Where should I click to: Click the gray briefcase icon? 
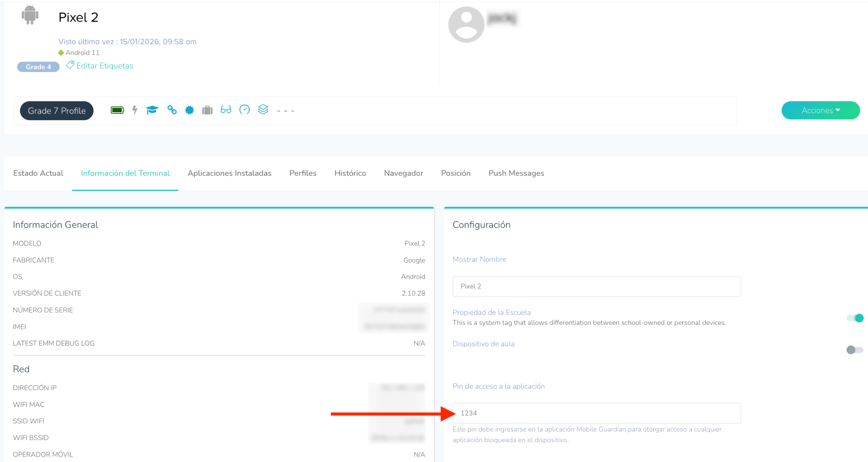point(207,110)
